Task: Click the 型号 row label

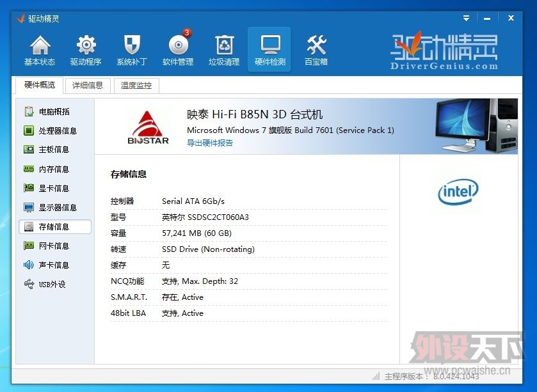Action: (x=118, y=217)
